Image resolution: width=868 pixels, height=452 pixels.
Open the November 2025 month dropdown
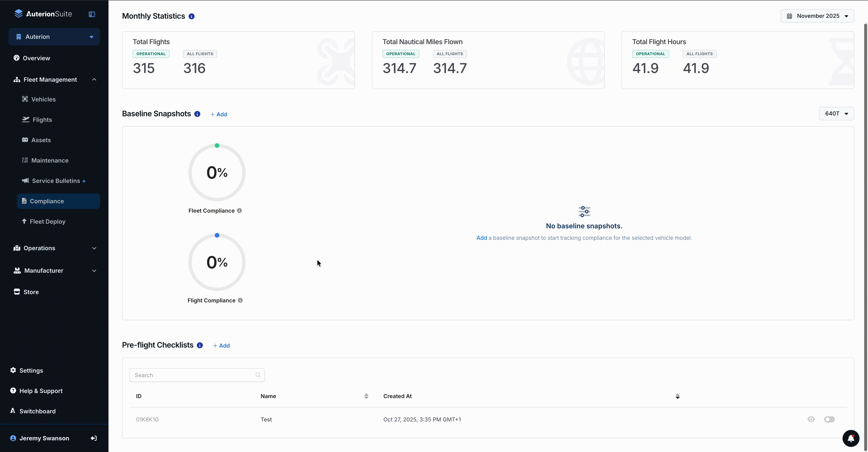click(x=817, y=16)
